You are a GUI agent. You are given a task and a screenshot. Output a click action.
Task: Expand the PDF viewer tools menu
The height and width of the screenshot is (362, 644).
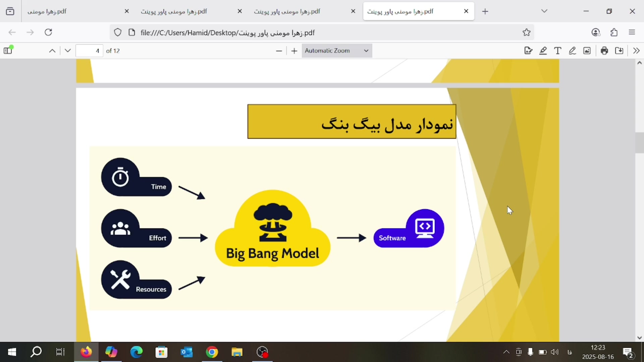[636, 51]
